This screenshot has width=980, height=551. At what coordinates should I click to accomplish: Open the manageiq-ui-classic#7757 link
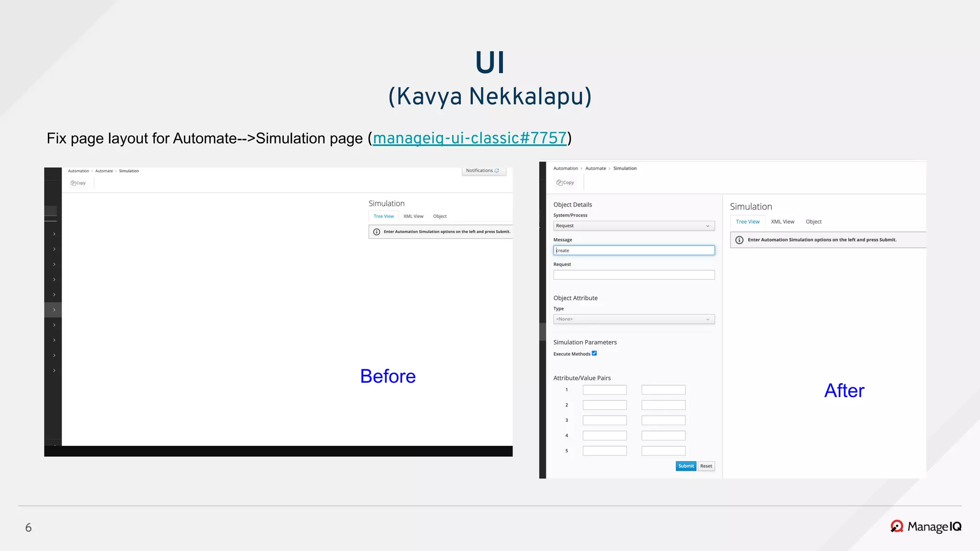[469, 138]
